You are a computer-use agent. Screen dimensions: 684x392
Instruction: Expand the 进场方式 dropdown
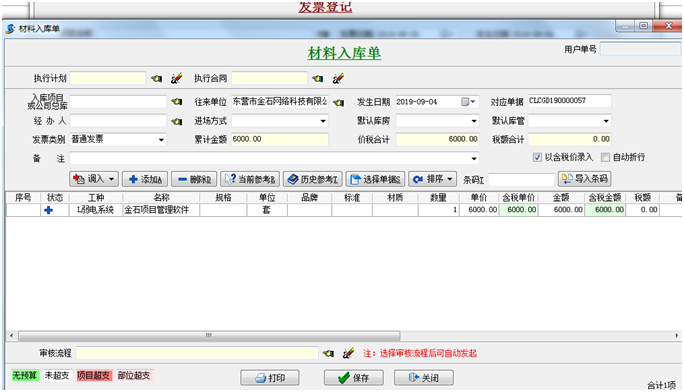point(323,121)
